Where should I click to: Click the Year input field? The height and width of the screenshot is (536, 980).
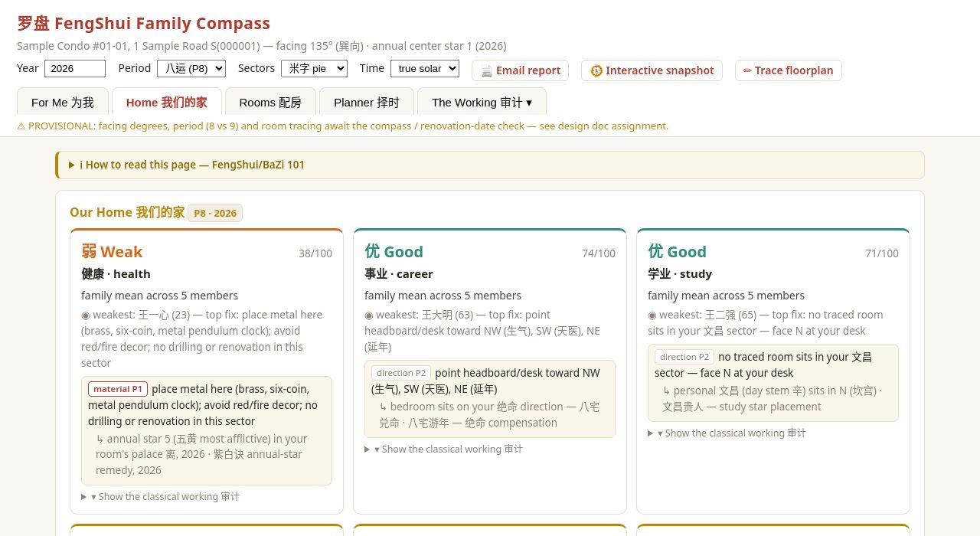[x=75, y=68]
